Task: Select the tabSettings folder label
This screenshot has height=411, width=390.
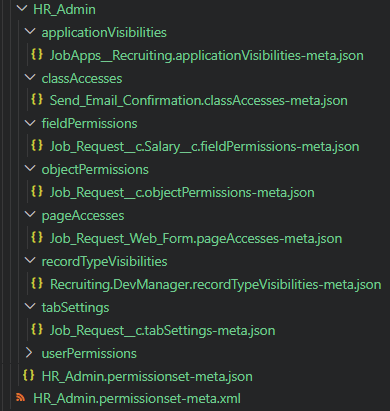Action: coord(75,308)
